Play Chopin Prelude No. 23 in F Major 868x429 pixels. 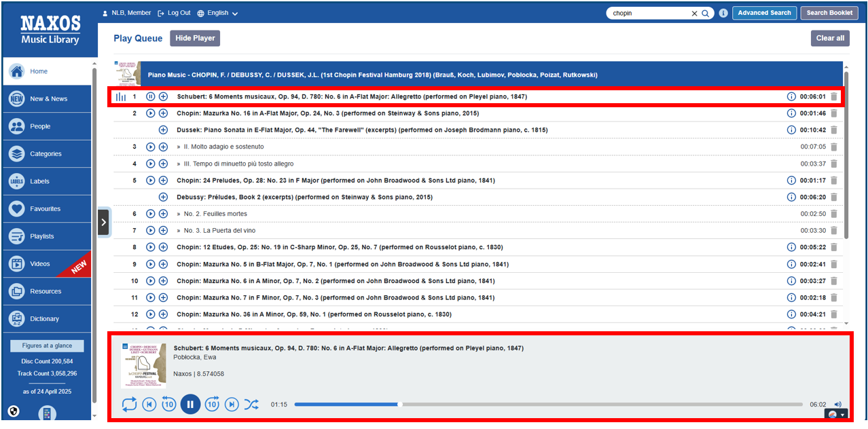pyautogui.click(x=151, y=181)
